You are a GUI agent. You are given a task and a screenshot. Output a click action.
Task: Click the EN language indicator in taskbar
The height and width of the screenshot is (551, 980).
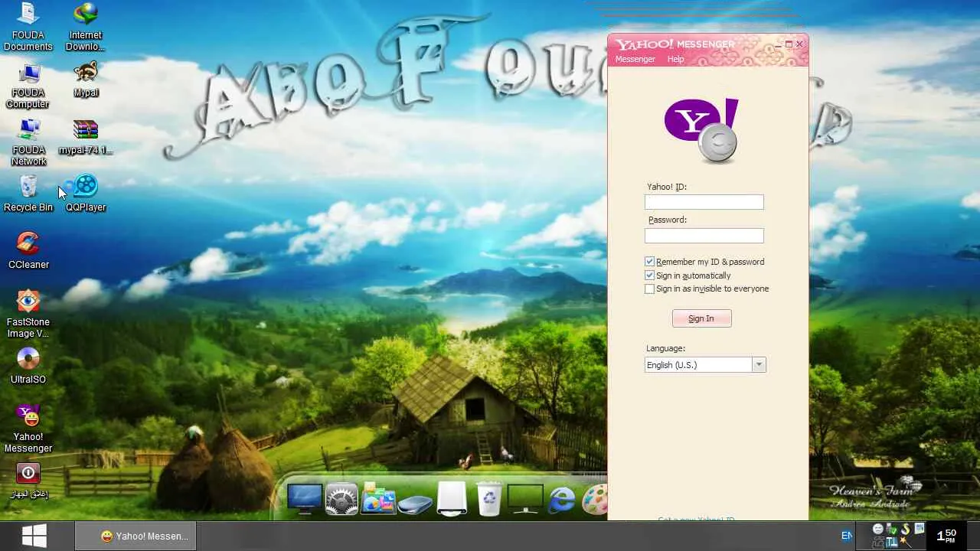[847, 536]
